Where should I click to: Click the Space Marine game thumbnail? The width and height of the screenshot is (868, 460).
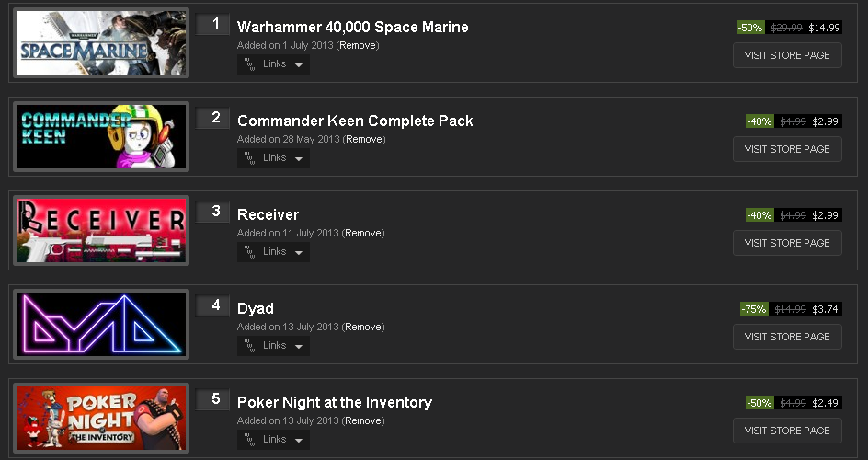[x=101, y=43]
